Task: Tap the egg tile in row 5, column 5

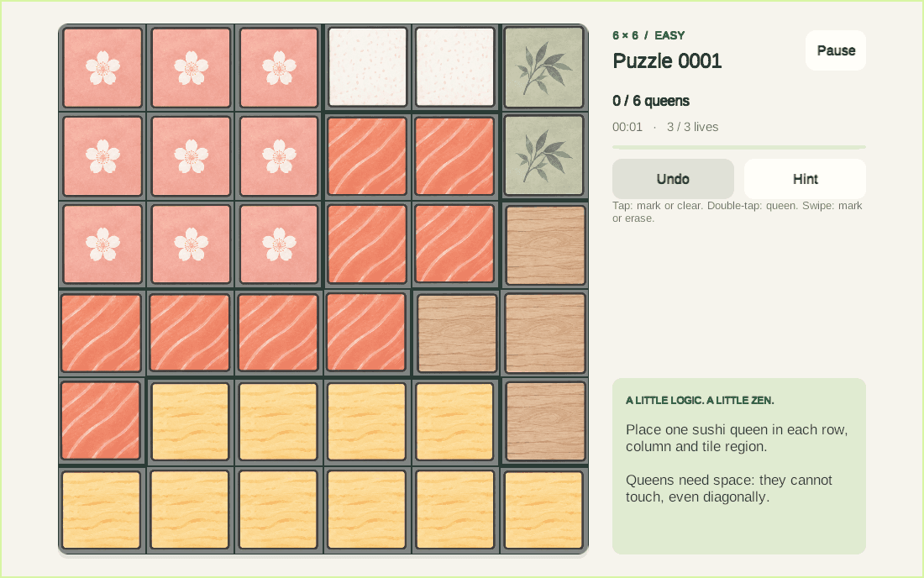Action: 455,422
